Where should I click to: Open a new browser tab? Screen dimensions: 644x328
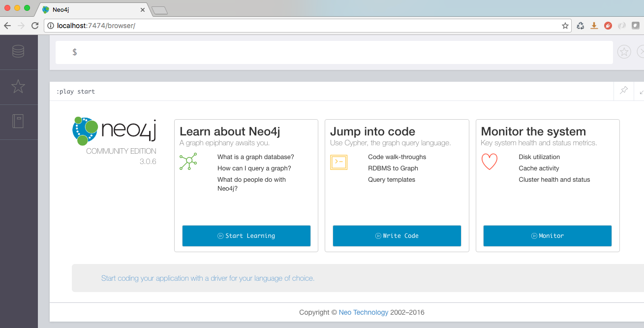point(159,9)
